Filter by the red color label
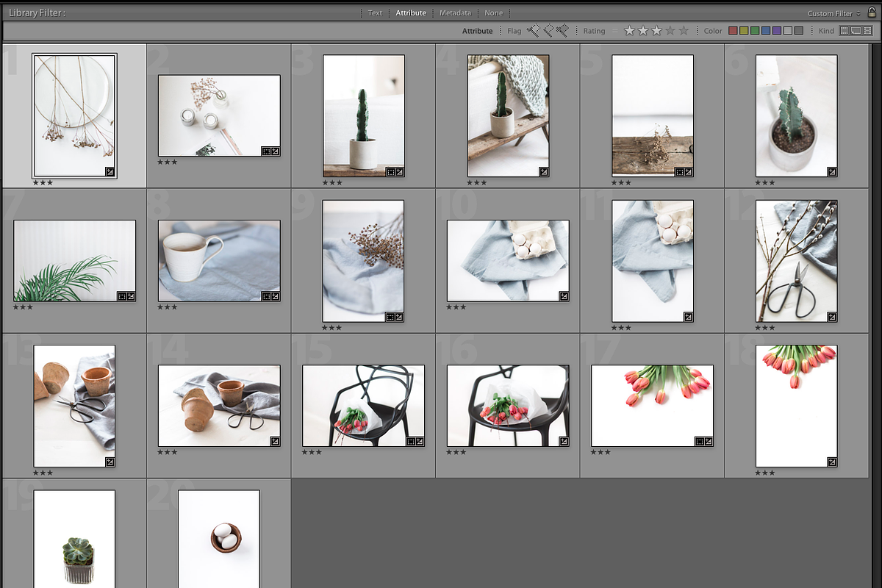The height and width of the screenshot is (588, 882). click(733, 31)
